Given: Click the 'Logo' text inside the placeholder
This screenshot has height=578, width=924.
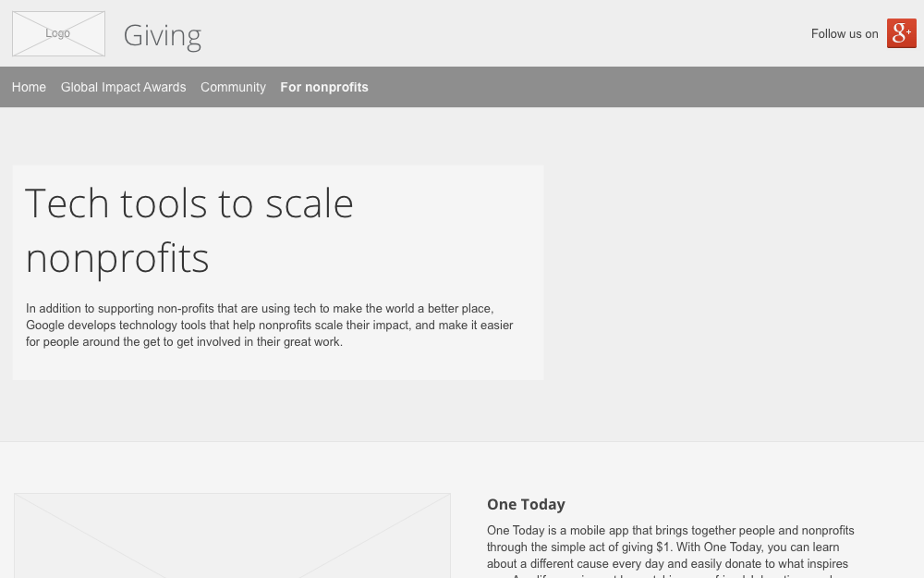Looking at the screenshot, I should (x=57, y=33).
